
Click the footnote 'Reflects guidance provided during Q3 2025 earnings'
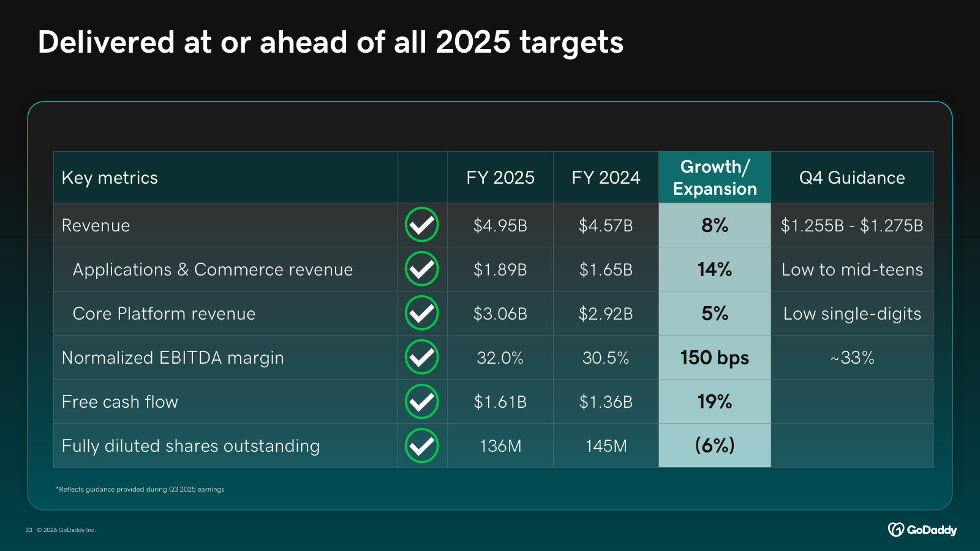(x=140, y=489)
